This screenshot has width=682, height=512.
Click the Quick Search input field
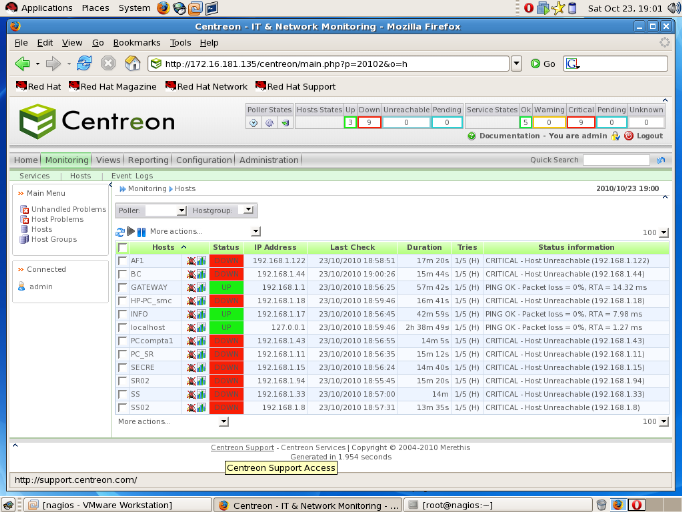point(615,160)
